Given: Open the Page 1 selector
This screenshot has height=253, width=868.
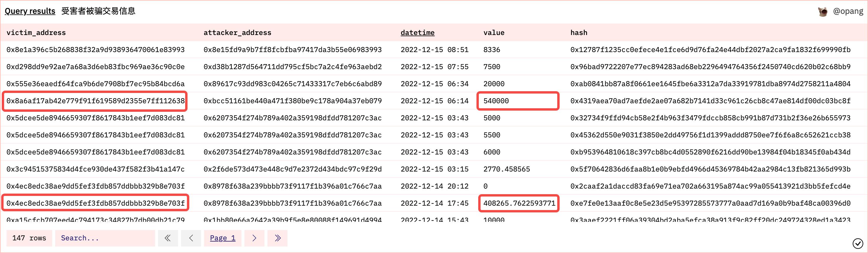Looking at the screenshot, I should click(222, 238).
